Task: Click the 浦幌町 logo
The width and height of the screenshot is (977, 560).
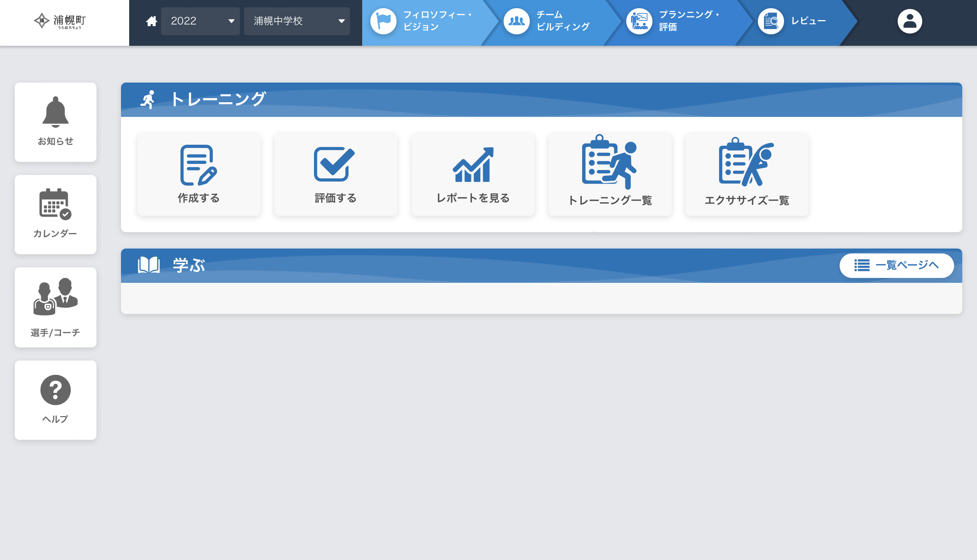Action: click(60, 21)
